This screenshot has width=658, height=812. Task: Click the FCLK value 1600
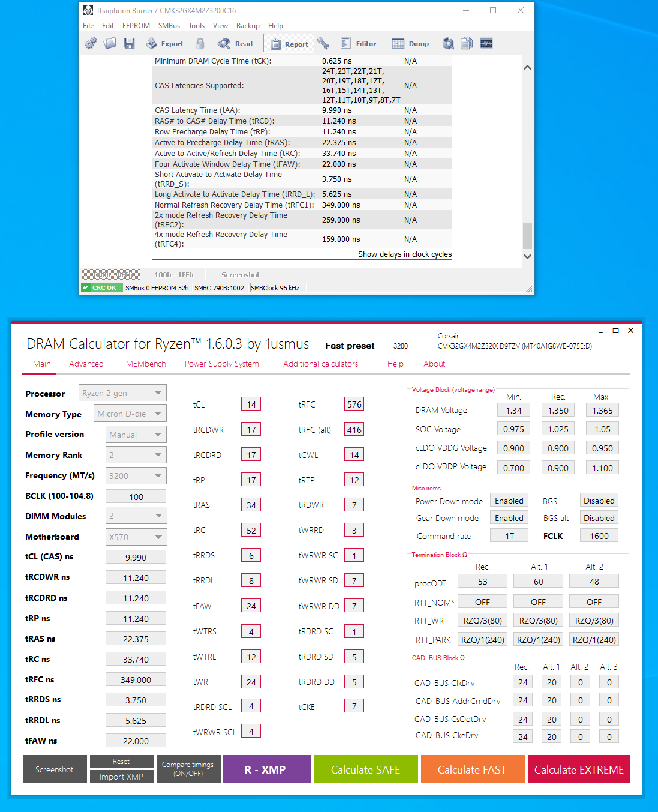pos(599,535)
